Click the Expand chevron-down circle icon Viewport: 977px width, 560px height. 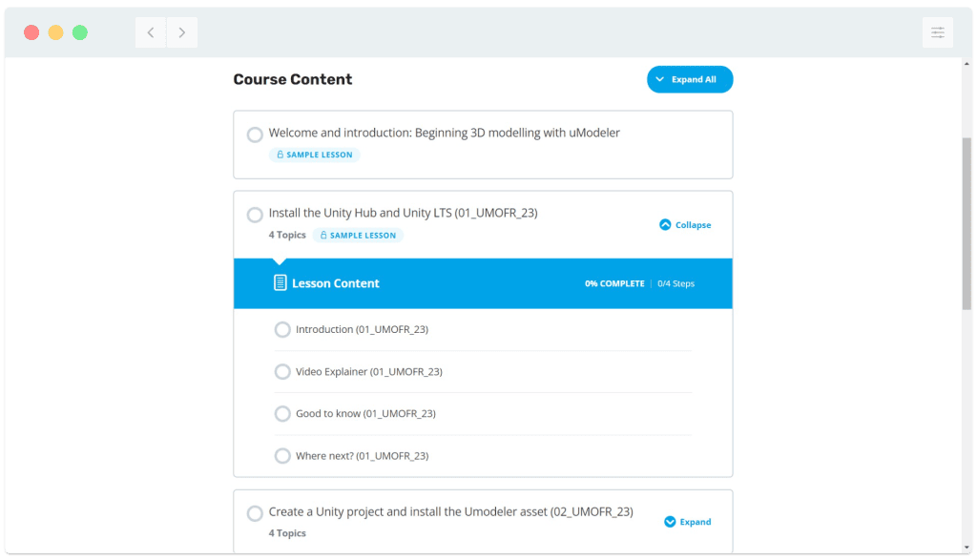tap(670, 522)
